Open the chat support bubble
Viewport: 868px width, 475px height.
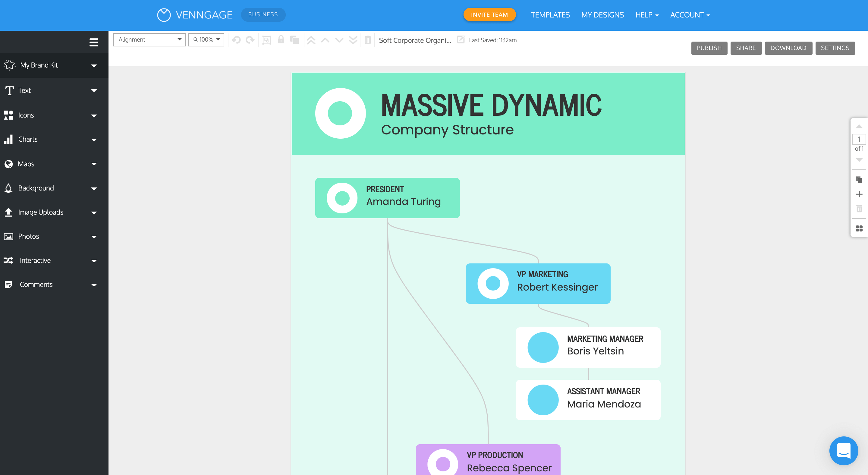[x=843, y=451]
